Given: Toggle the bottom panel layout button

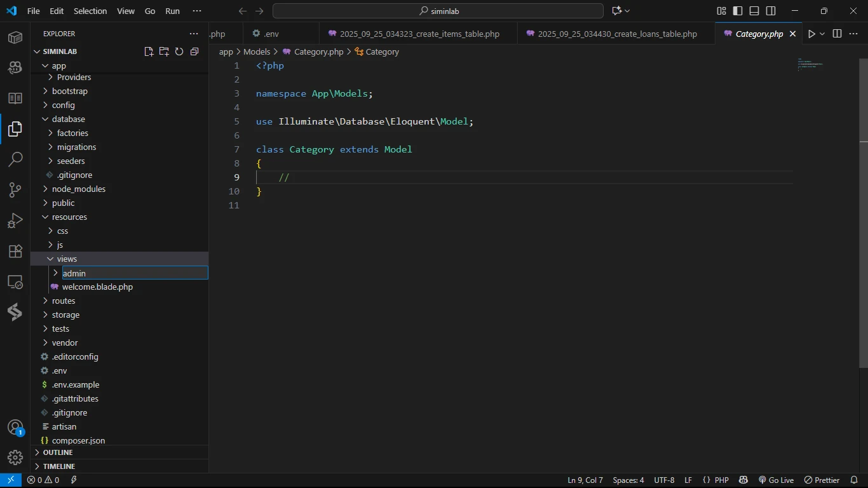Looking at the screenshot, I should pos(754,11).
